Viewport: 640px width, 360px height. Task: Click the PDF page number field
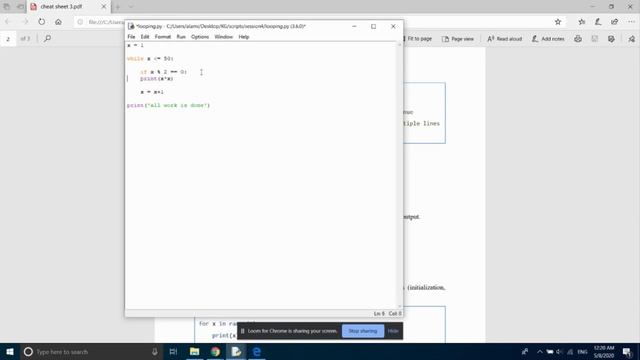[x=8, y=39]
